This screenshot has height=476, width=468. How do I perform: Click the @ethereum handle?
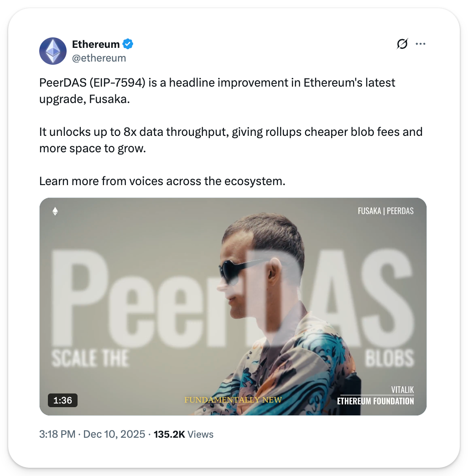[x=99, y=58]
